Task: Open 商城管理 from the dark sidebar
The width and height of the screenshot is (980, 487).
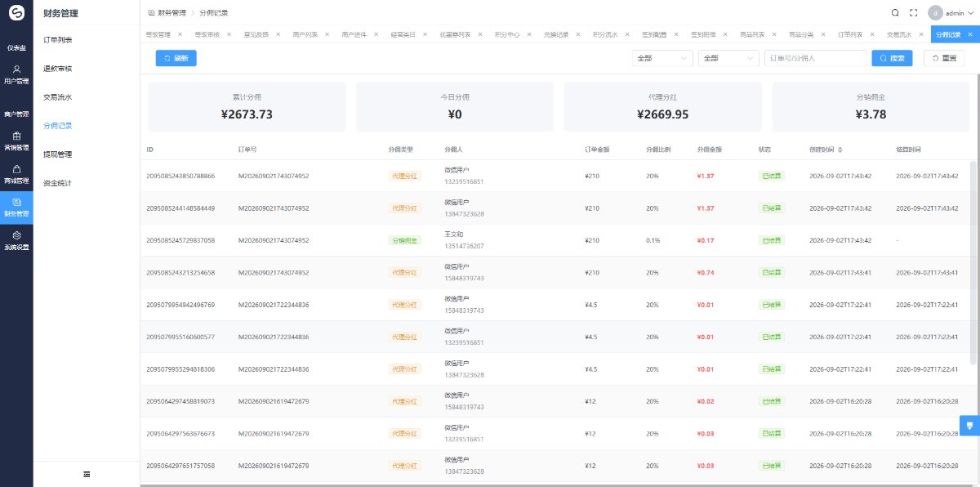Action: (x=16, y=174)
